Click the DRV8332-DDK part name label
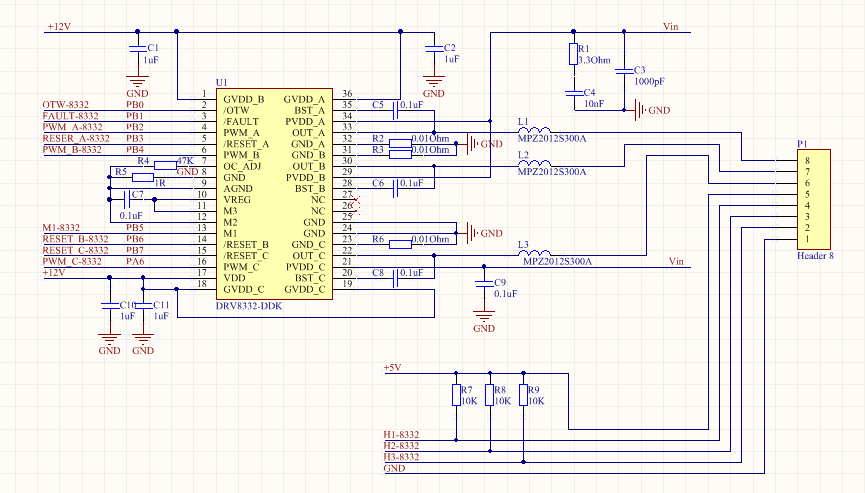865x493 pixels. coord(249,306)
